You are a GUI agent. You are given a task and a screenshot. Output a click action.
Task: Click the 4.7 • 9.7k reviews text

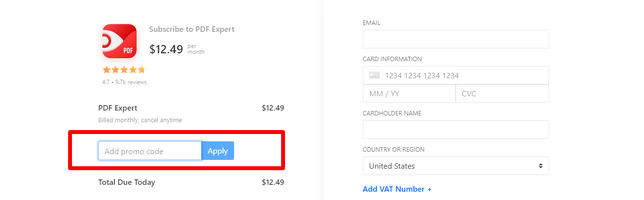coord(124,82)
